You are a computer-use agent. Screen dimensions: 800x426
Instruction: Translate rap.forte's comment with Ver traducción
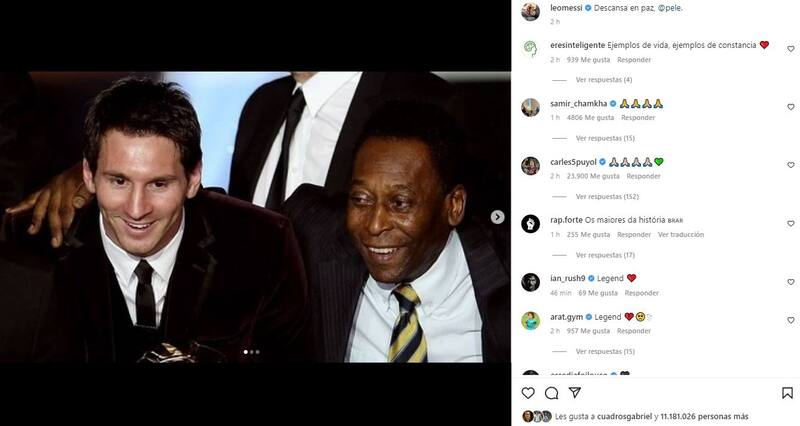click(x=681, y=234)
